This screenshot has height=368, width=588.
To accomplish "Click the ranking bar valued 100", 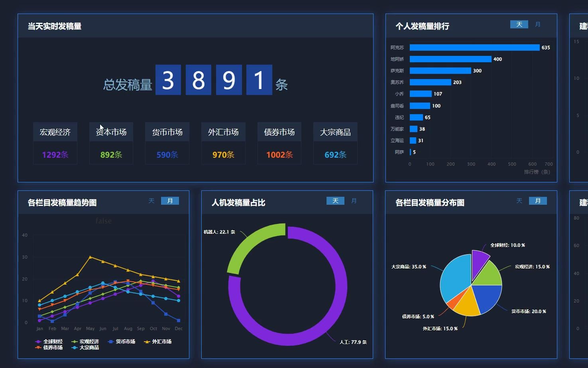I will [x=420, y=106].
